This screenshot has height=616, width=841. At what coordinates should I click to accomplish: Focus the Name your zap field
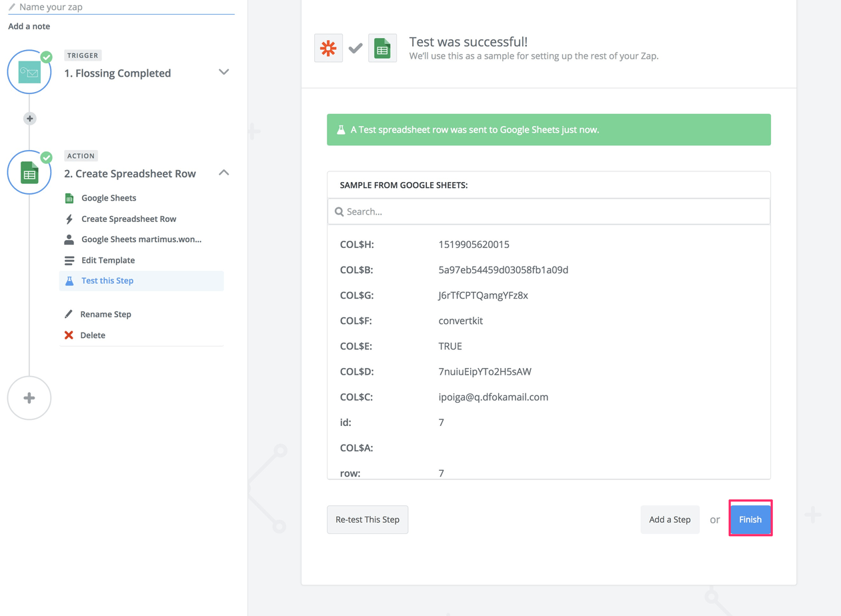pos(121,7)
